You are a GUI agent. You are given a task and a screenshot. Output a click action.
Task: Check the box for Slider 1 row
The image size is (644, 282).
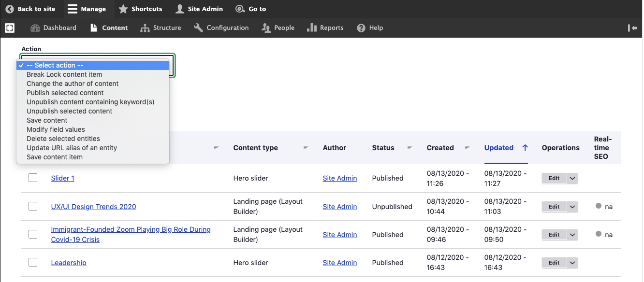(x=33, y=178)
